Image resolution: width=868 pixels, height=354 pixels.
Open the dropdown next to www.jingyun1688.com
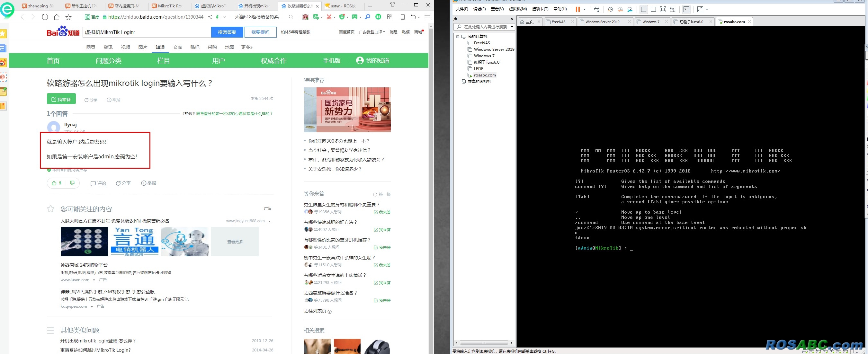[269, 221]
